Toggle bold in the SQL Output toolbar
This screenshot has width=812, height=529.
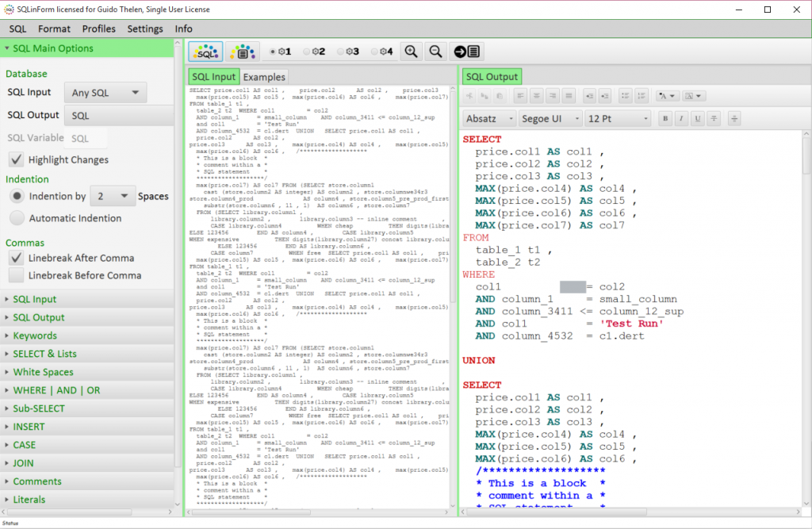665,119
